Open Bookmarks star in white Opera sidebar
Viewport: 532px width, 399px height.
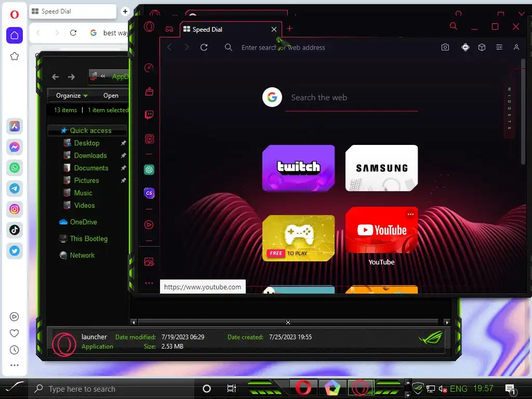[x=15, y=56]
